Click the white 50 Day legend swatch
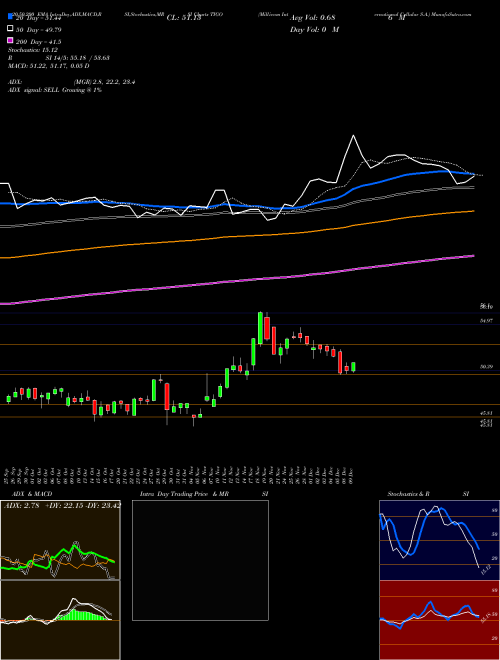The width and height of the screenshot is (500, 660). [x=10, y=29]
